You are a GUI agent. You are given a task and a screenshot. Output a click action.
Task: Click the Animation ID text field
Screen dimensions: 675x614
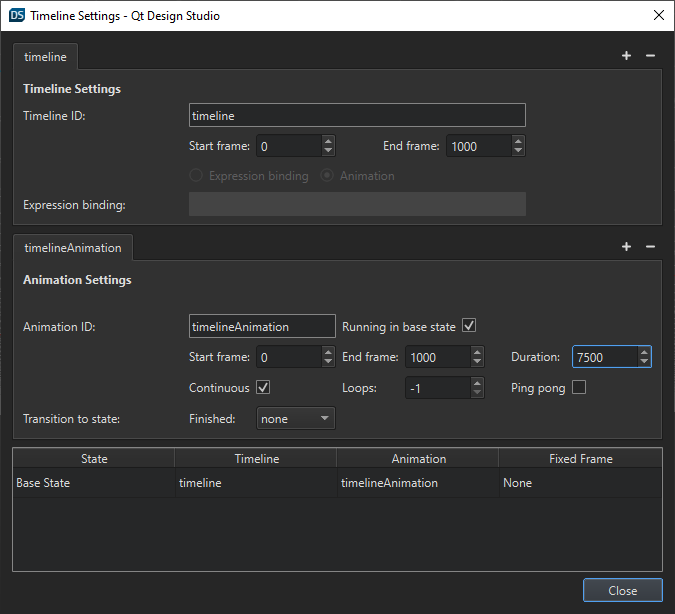[262, 326]
